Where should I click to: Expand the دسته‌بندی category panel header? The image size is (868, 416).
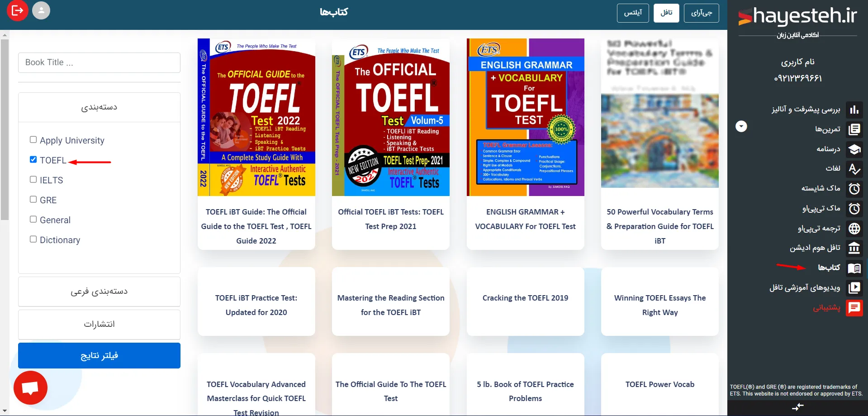pyautogui.click(x=99, y=107)
